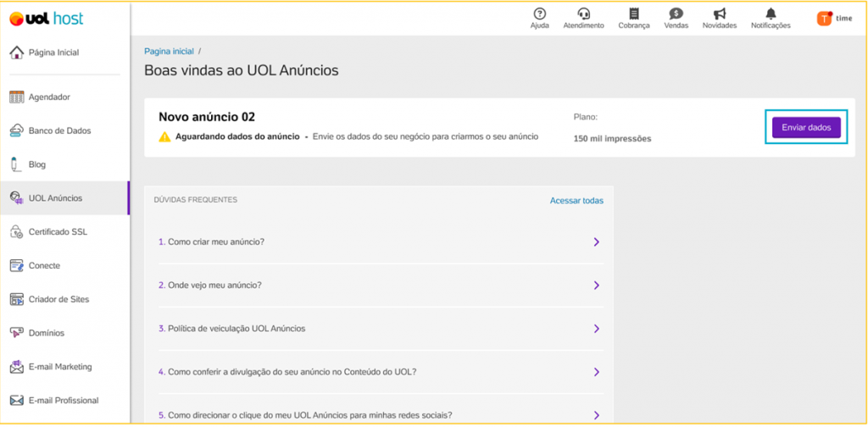868x427 pixels.
Task: Click the UOL Host logo
Action: [47, 19]
